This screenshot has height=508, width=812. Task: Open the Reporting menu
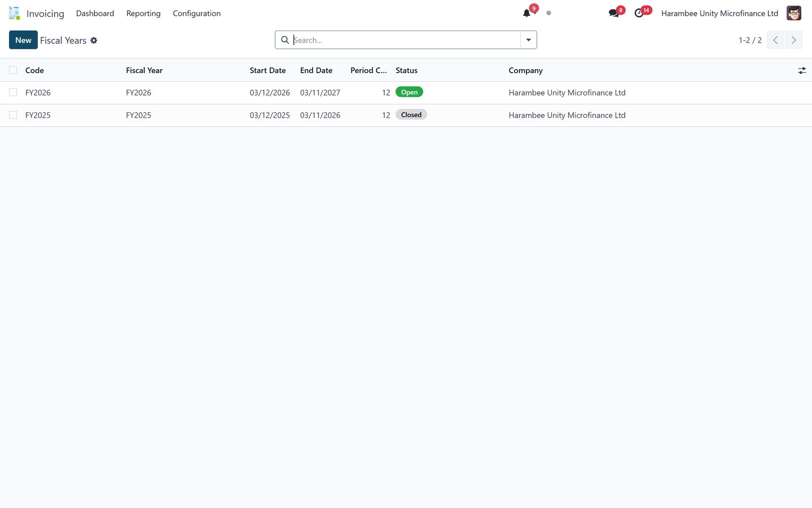[x=143, y=13]
